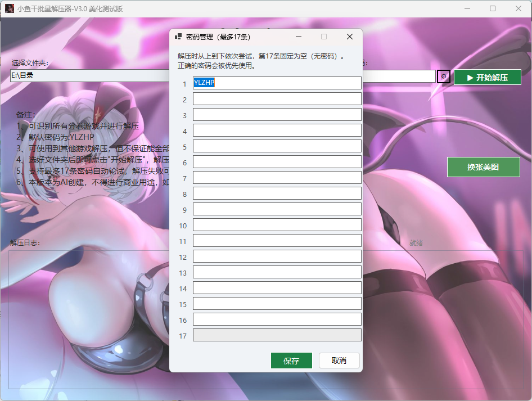Minimize the 密码管理 dialog
532x401 pixels.
tap(299, 37)
